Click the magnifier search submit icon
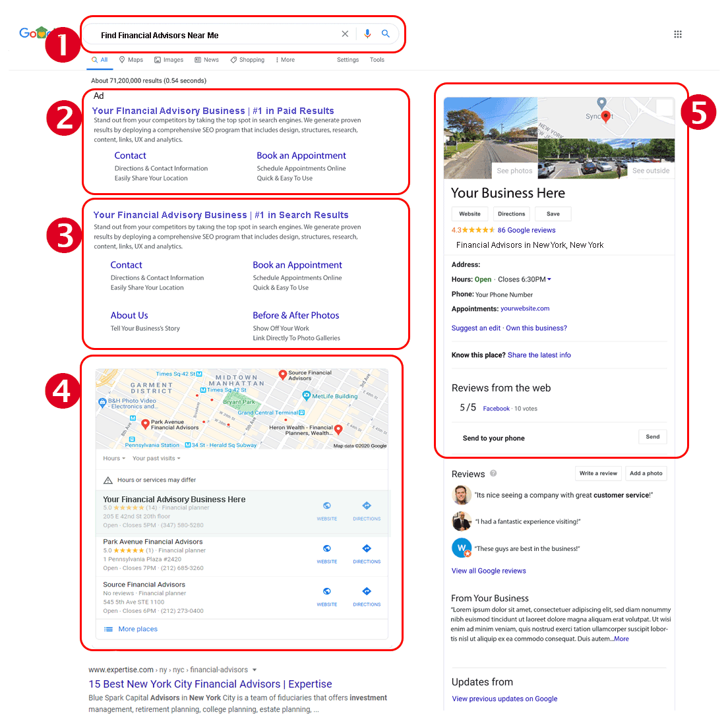This screenshot has height=725, width=728. [x=385, y=34]
